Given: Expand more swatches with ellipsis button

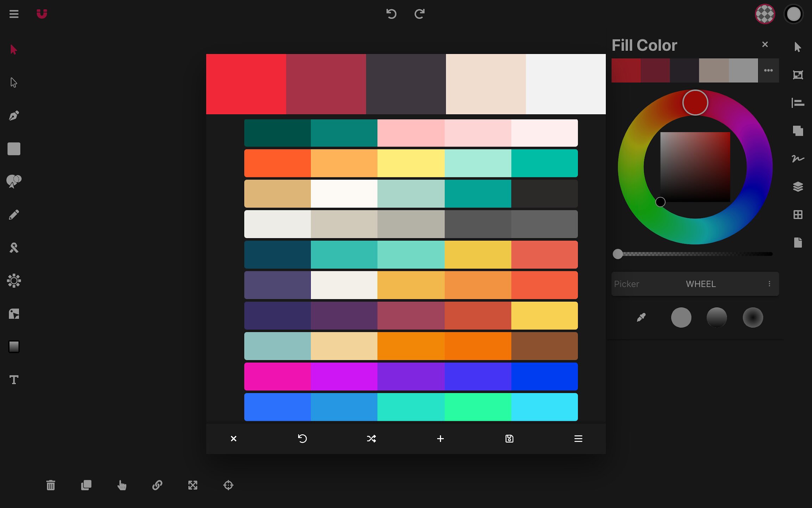Looking at the screenshot, I should coord(768,71).
